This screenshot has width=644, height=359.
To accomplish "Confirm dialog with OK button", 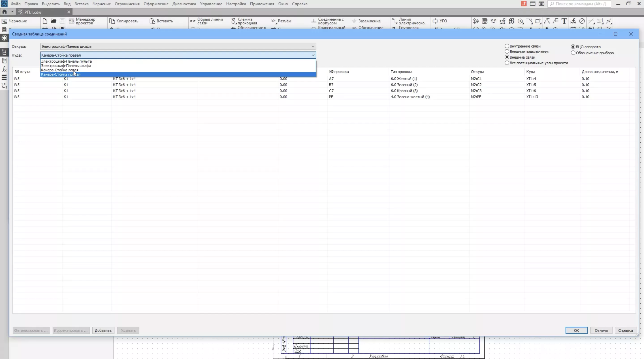I will click(576, 330).
